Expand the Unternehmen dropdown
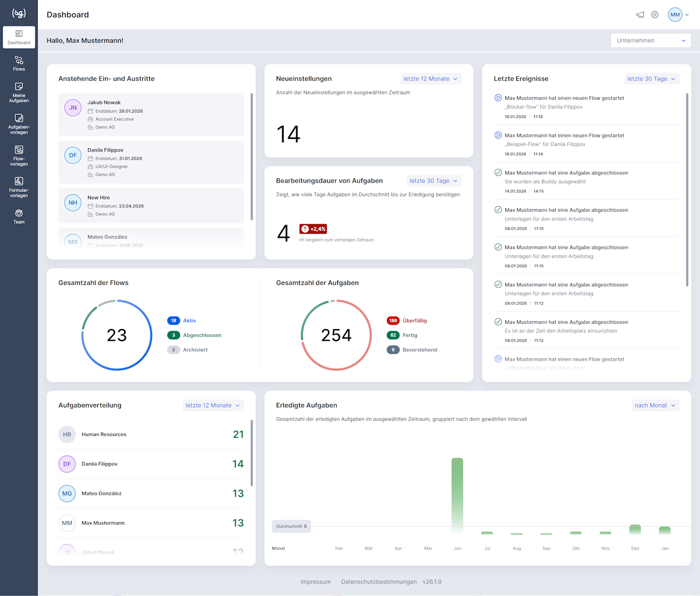Viewport: 700px width, 596px height. pyautogui.click(x=650, y=40)
